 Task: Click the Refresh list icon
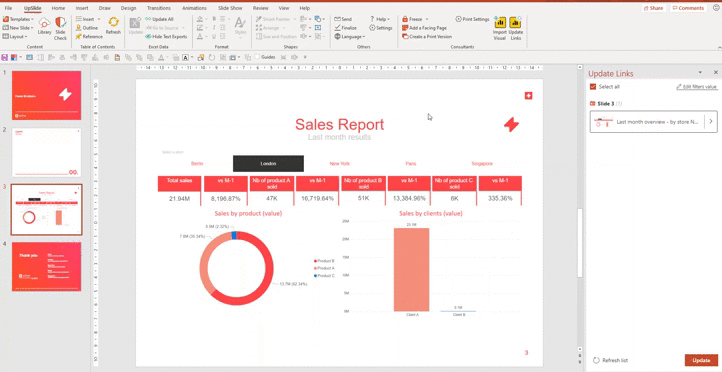tap(596, 360)
